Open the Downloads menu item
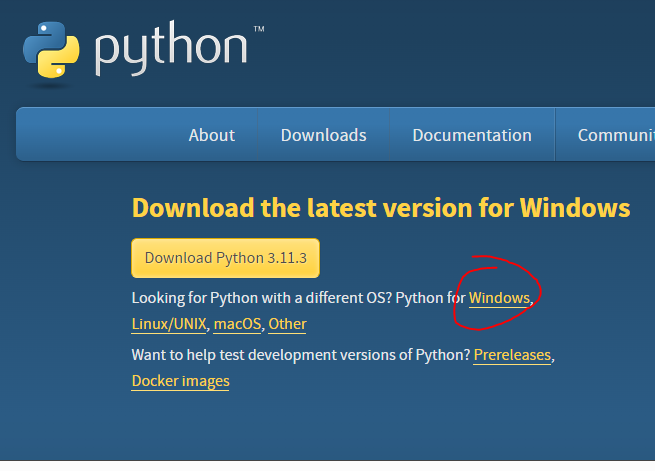Image resolution: width=655 pixels, height=471 pixels. point(324,135)
